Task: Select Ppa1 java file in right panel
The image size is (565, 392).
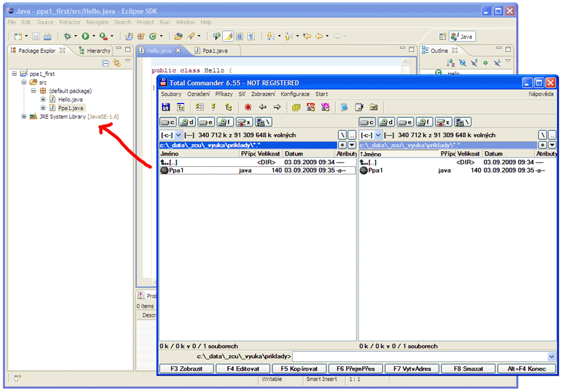Action: [x=458, y=170]
